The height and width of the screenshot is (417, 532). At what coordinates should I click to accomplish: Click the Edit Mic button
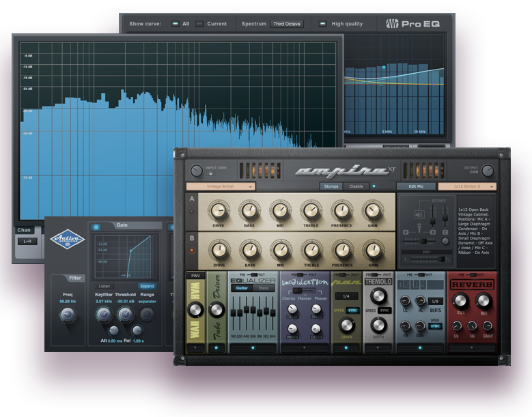pyautogui.click(x=416, y=186)
